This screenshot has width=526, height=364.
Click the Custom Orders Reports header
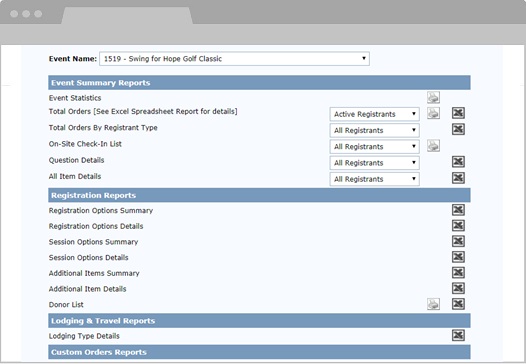pyautogui.click(x=259, y=352)
